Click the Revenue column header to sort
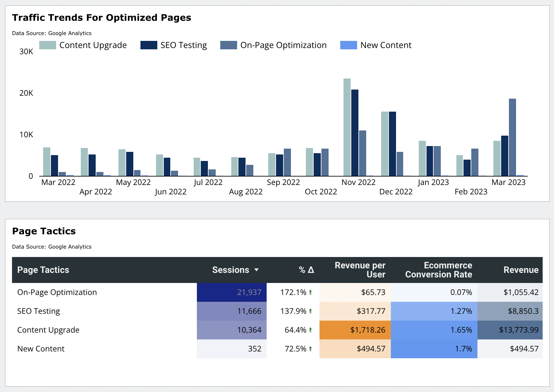 521,270
